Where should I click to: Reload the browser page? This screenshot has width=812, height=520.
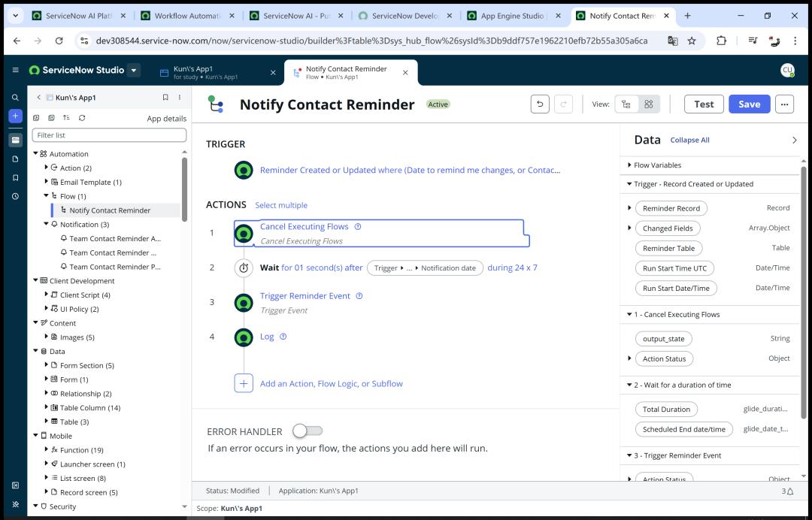point(59,41)
